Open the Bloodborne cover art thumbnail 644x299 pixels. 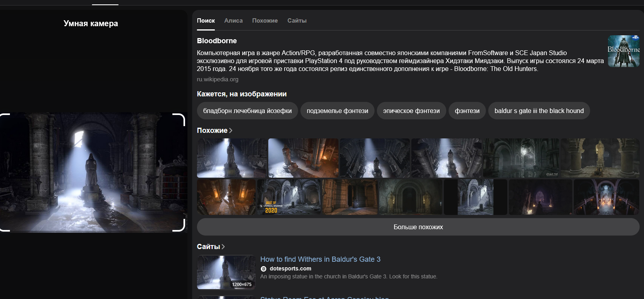tap(623, 51)
